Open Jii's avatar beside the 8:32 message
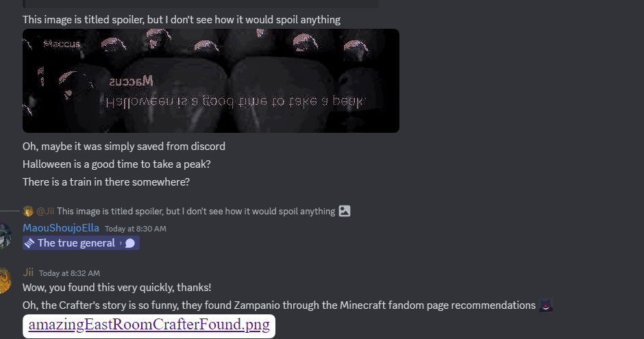 tap(4, 280)
